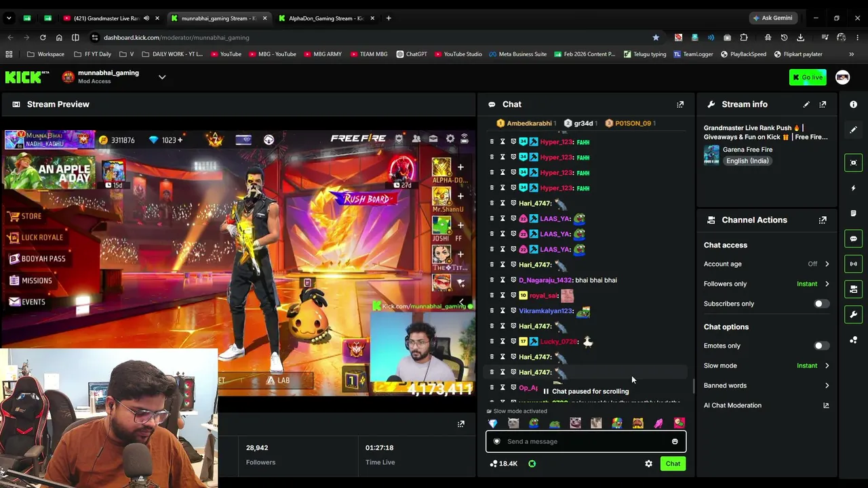Open the ChatGPT bookmark

[412, 54]
